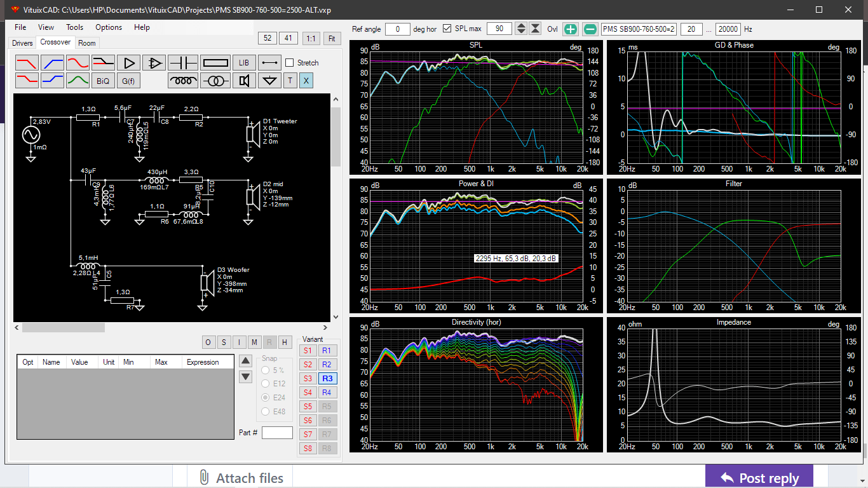Insert the green peaking filter block
Image resolution: width=868 pixels, height=488 pixels.
(x=78, y=81)
